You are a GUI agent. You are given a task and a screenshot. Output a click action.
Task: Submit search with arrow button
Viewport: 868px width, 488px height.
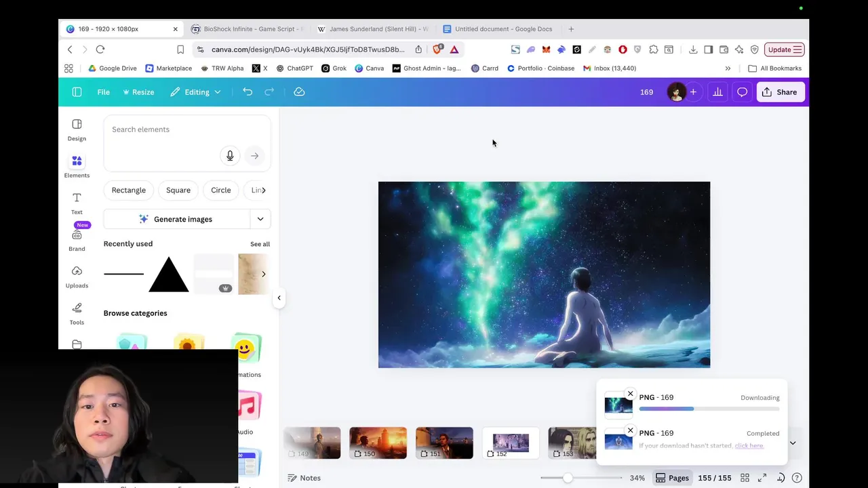[x=254, y=156]
